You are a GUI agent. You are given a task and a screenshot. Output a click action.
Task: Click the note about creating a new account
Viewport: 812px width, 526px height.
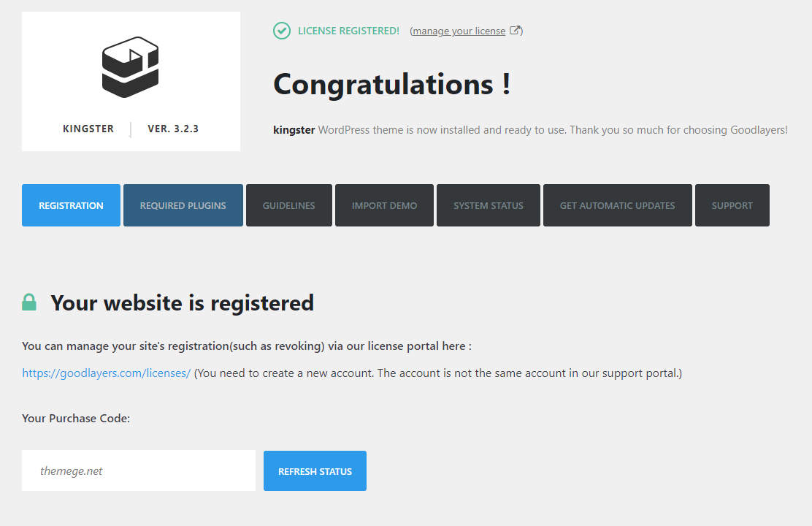click(438, 373)
